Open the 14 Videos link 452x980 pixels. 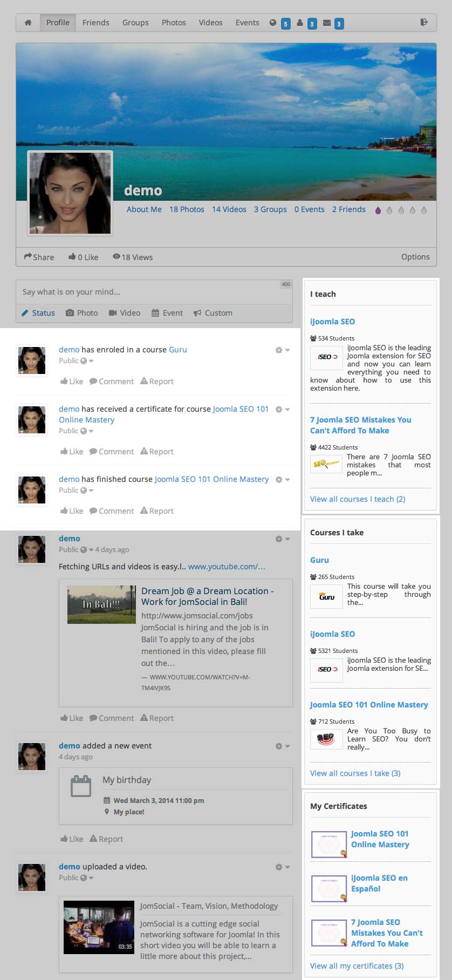click(229, 209)
